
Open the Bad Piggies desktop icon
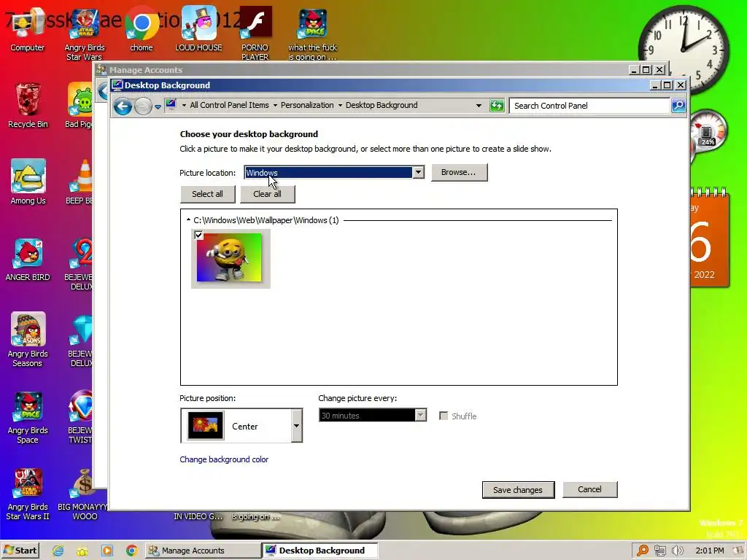pyautogui.click(x=79, y=106)
